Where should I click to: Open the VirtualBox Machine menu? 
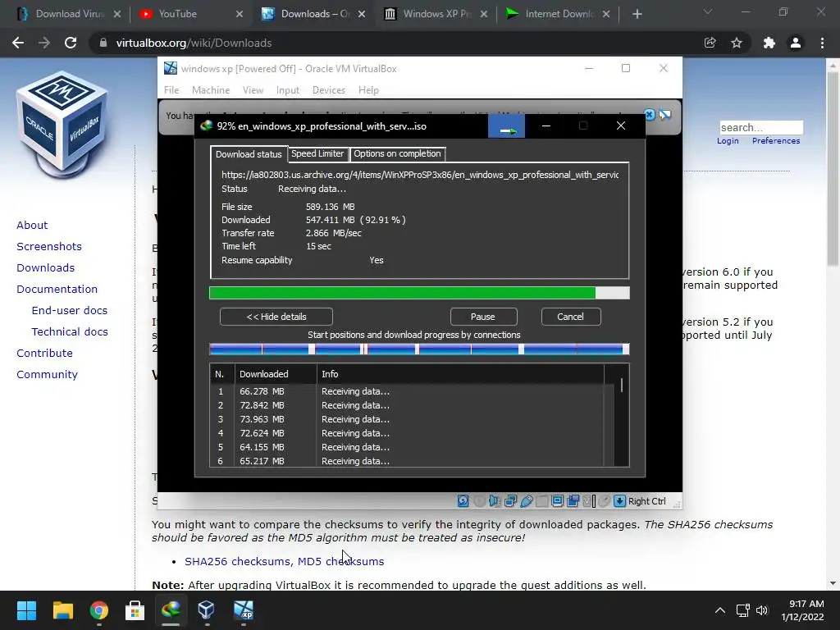[x=211, y=90]
